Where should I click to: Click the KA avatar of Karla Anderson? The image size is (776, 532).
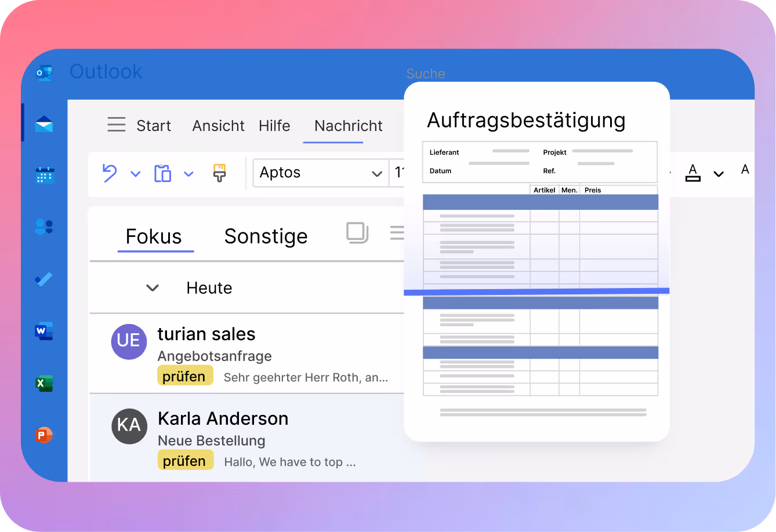129,426
